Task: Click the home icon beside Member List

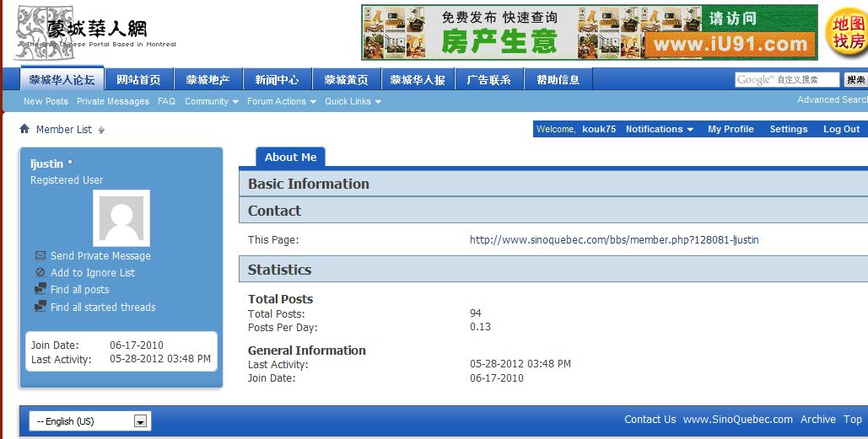Action: click(24, 129)
